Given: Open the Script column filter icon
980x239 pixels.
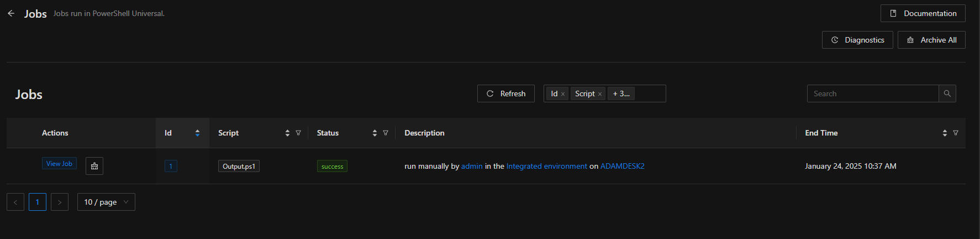Looking at the screenshot, I should 298,133.
